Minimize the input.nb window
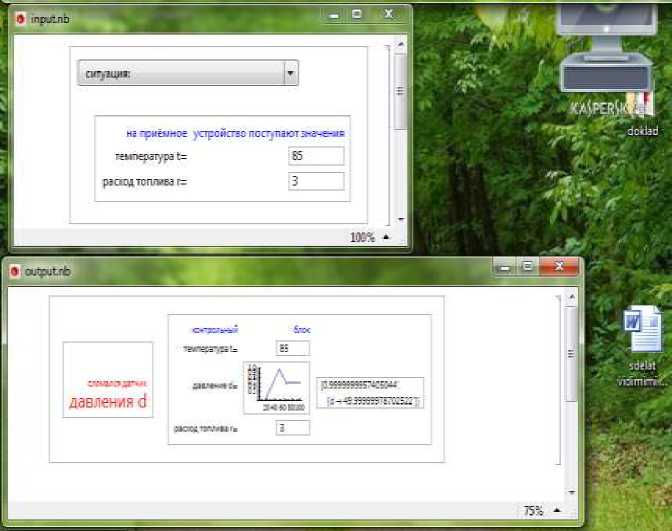The image size is (672, 531). point(334,15)
